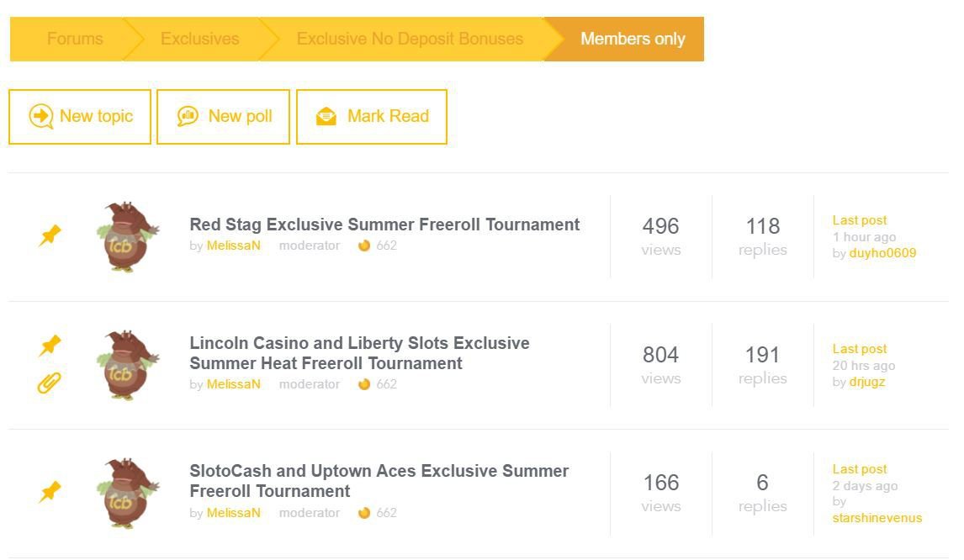Click MelissaN's avatar on the Red Stag topic
Image resolution: width=964 pixels, height=560 pixels.
pyautogui.click(x=128, y=236)
